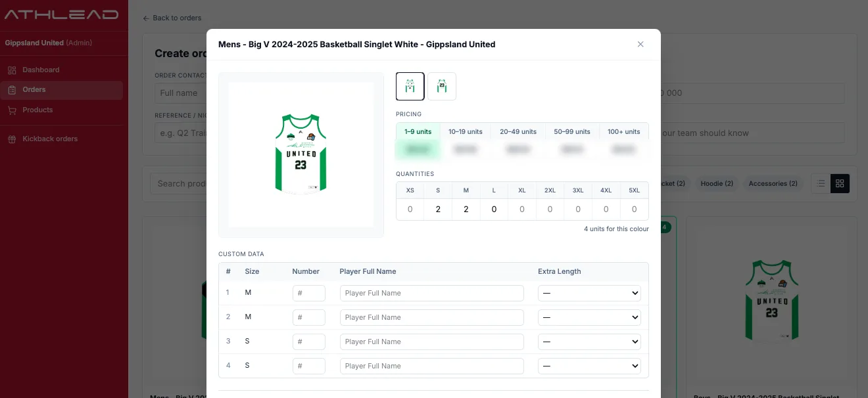This screenshot has width=868, height=398.
Task: Click Number field for row 3
Action: [309, 342]
